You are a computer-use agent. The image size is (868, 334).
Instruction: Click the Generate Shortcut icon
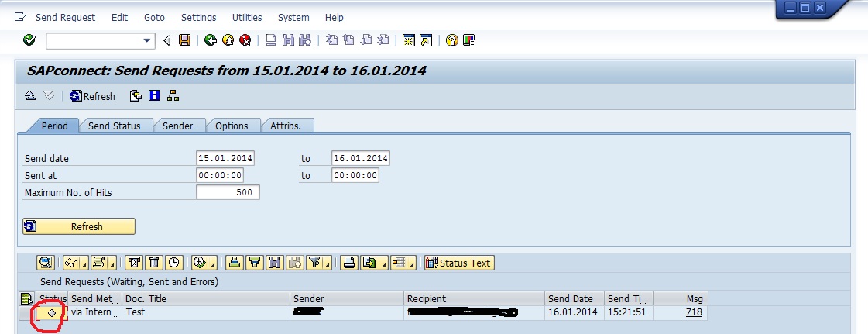426,40
